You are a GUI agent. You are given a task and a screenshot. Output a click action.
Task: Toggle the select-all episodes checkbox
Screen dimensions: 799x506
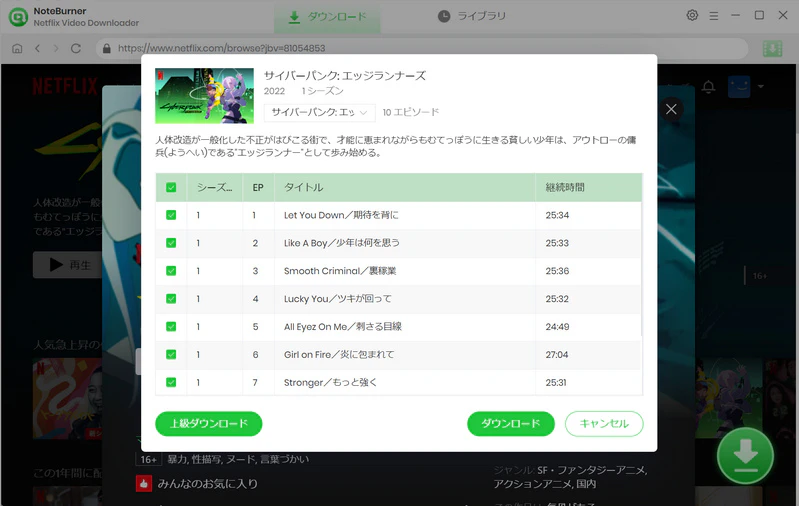click(x=171, y=188)
